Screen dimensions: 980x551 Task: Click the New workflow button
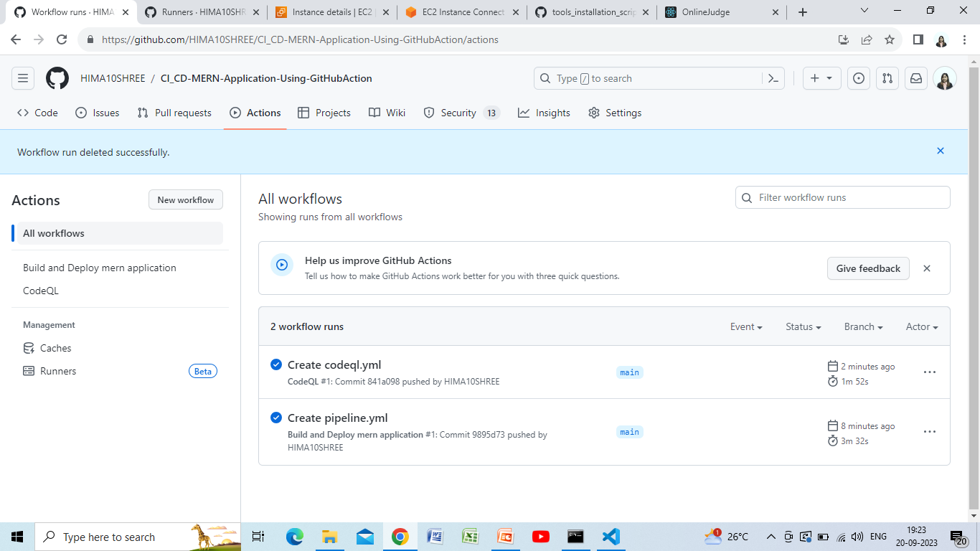click(186, 199)
